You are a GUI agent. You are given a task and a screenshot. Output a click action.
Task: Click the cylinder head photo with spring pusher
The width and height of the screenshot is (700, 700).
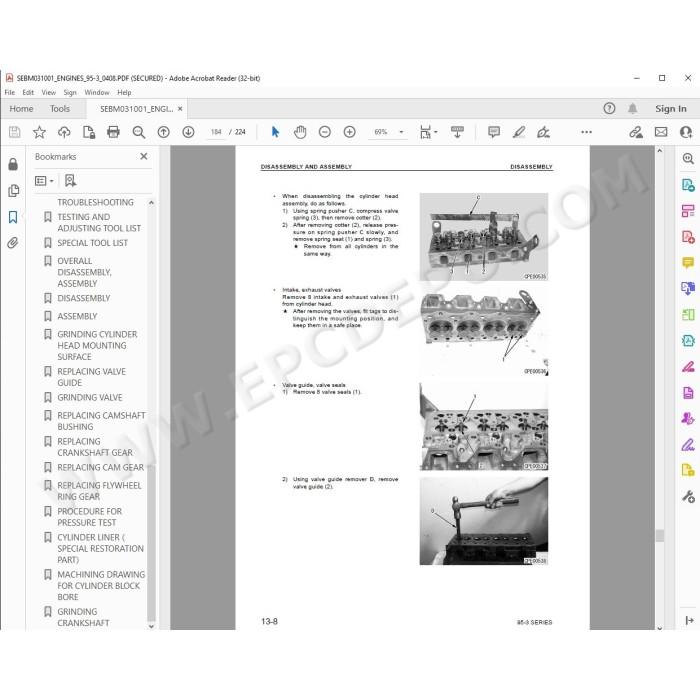tap(483, 237)
